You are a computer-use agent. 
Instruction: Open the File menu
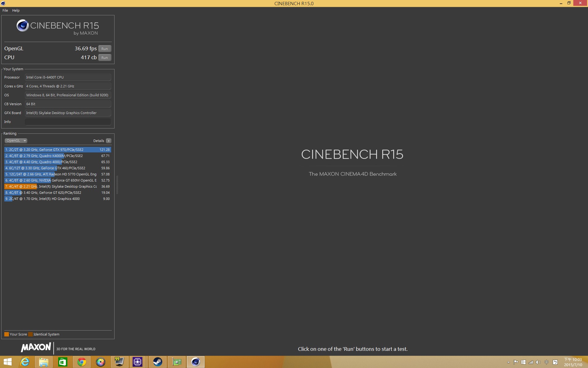tap(5, 10)
